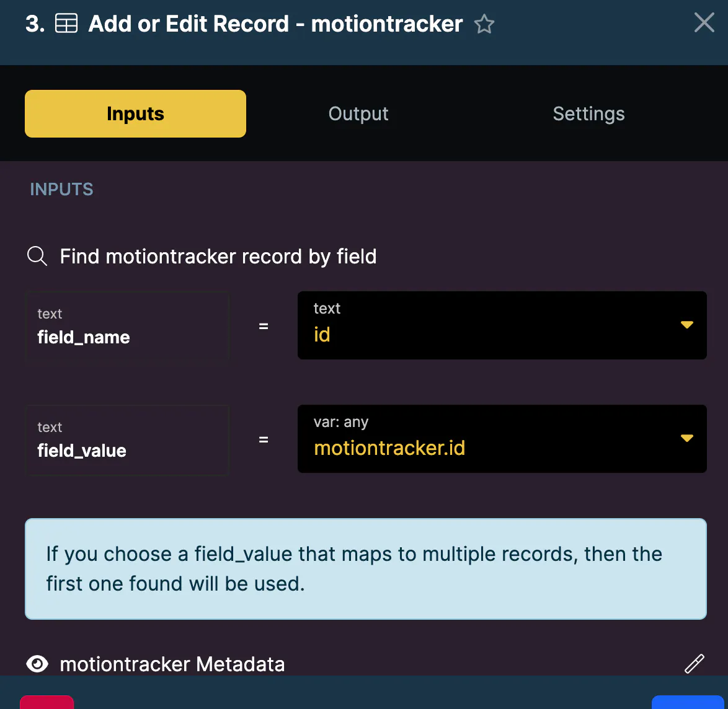Click the motiontracker Metadata label
Screen dimensions: 728x709
(x=172, y=664)
